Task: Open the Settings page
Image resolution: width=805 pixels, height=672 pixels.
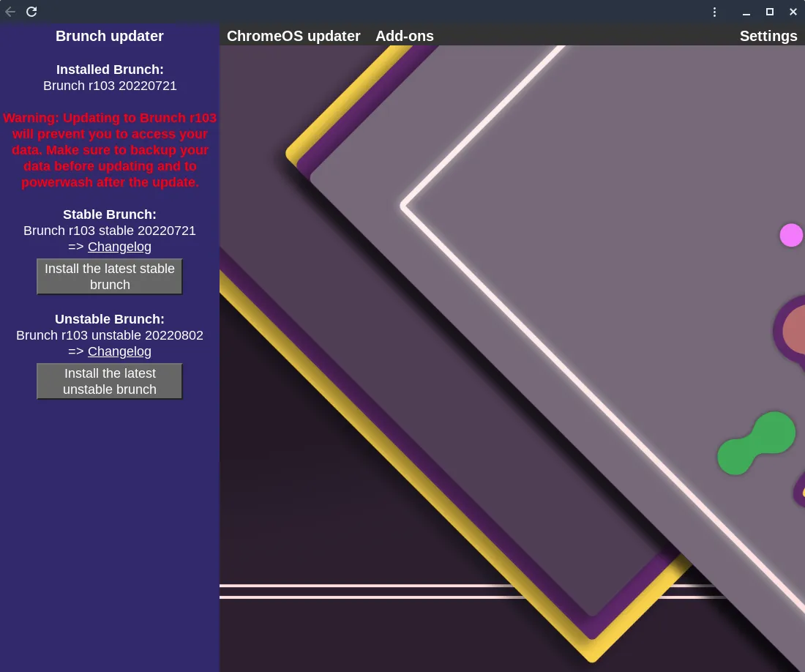Action: pos(768,36)
